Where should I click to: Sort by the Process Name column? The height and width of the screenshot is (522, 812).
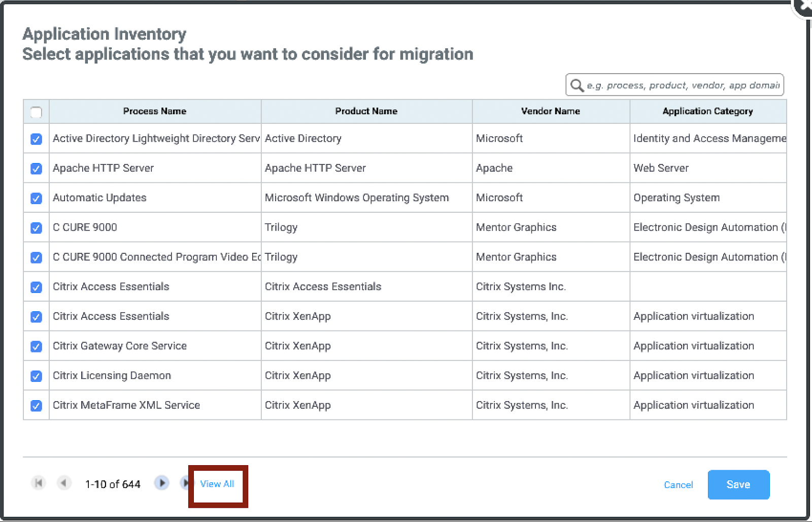coord(155,111)
